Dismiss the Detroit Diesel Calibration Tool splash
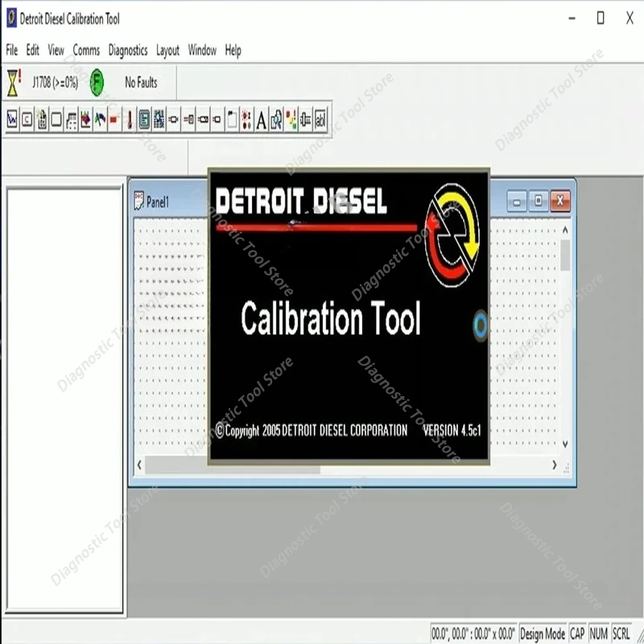644x644 pixels. click(x=349, y=316)
